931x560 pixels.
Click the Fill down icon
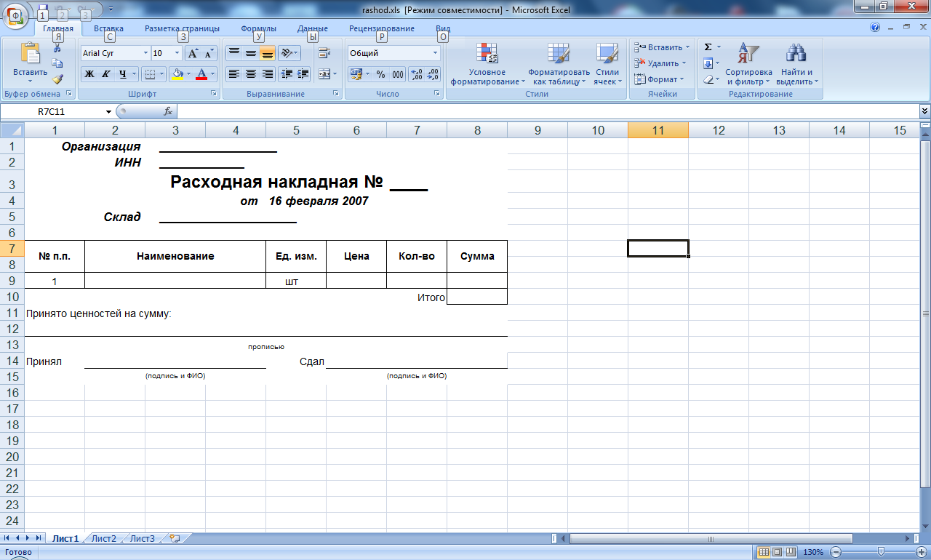pos(708,63)
